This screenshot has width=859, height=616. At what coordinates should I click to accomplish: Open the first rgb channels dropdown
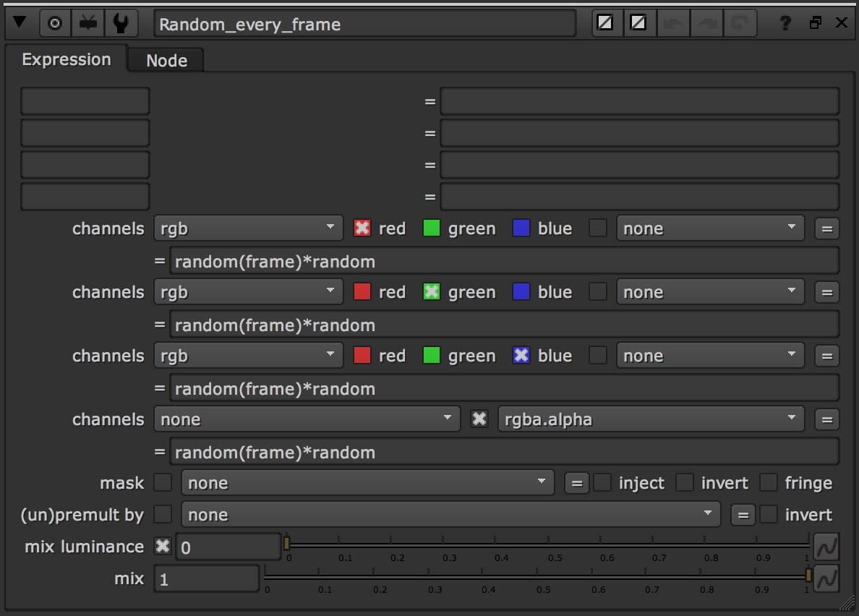pos(248,228)
